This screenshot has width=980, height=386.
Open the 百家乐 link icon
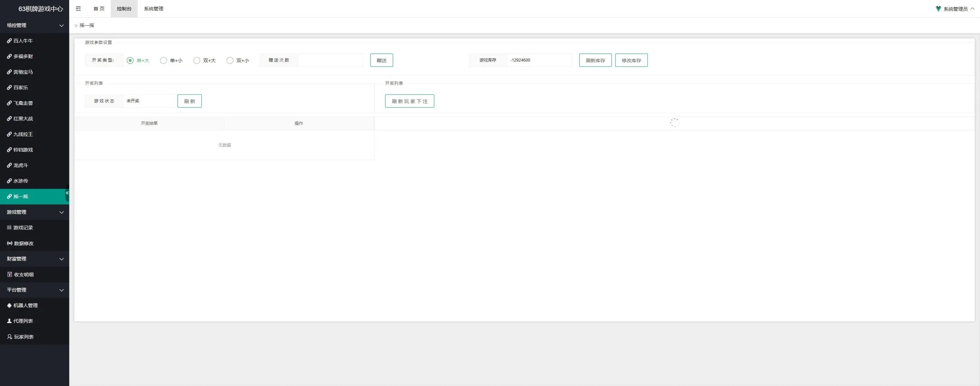(x=9, y=88)
